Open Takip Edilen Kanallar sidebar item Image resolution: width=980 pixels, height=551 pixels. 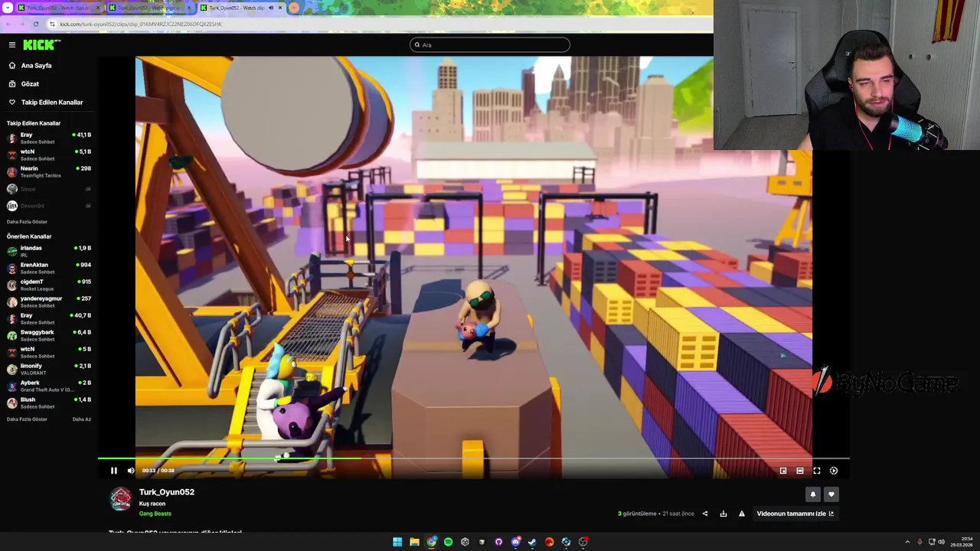[x=51, y=103]
